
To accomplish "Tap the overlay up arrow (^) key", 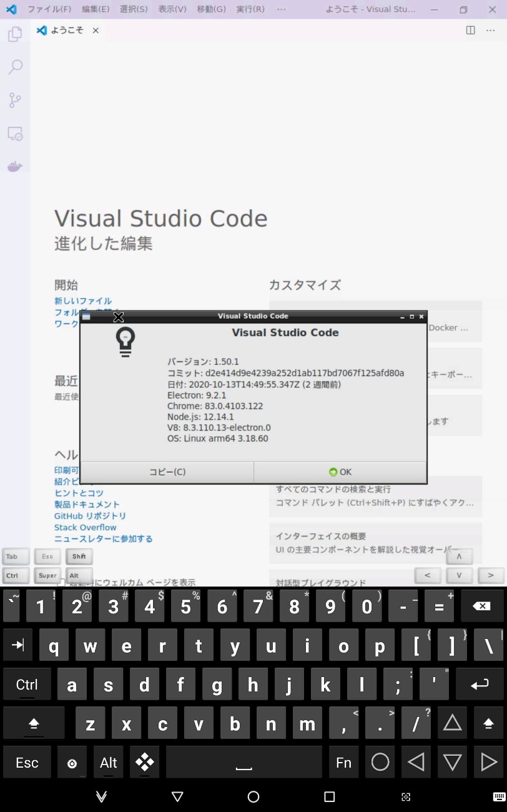I will (459, 556).
